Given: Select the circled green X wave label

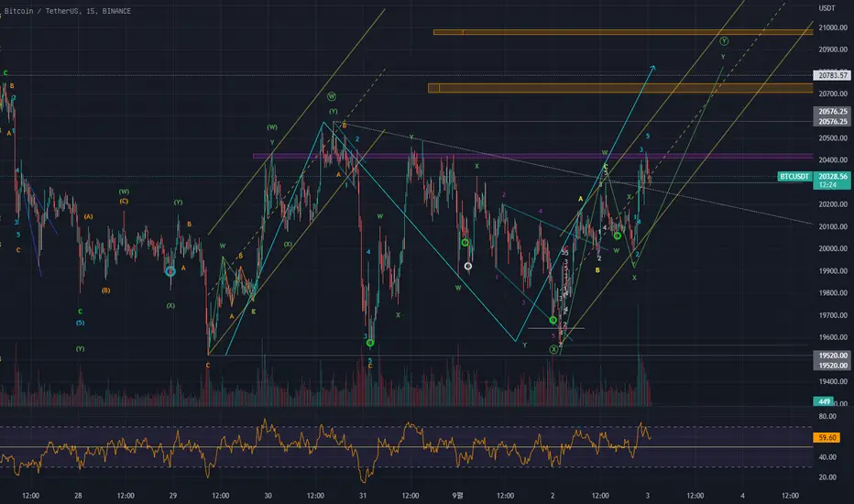Looking at the screenshot, I should pyautogui.click(x=553, y=350).
